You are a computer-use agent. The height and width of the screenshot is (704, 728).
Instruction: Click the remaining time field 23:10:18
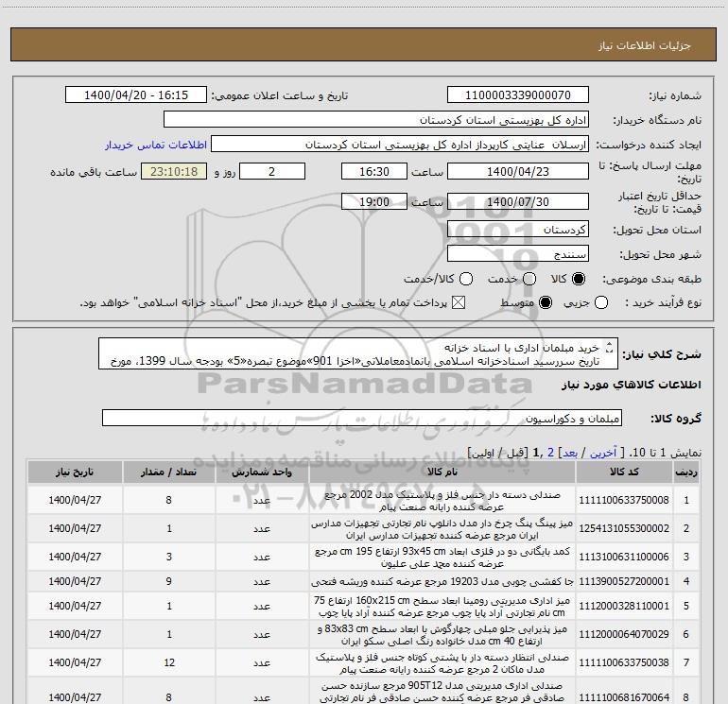click(x=174, y=171)
